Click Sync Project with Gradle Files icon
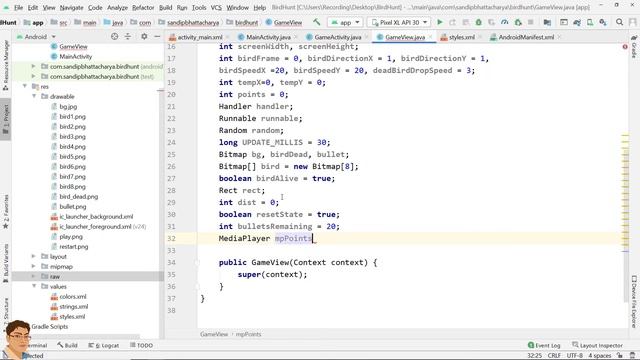Screen dimensions: 640x360 (x=577, y=22)
